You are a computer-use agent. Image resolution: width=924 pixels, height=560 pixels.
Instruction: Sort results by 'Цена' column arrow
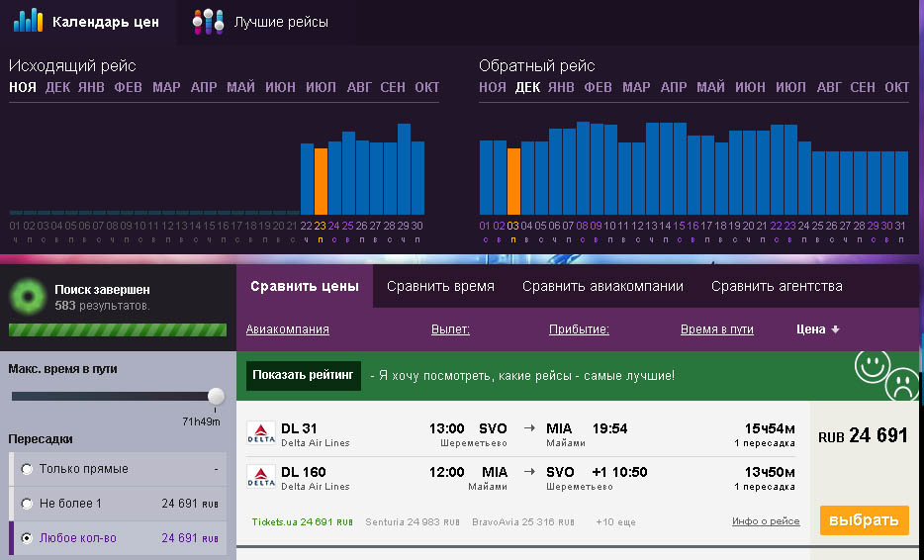(835, 329)
